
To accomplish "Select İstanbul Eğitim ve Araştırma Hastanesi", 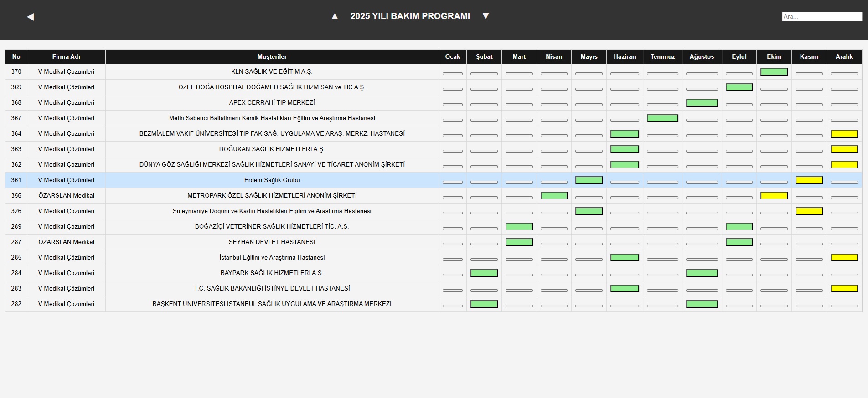I will pos(272,258).
